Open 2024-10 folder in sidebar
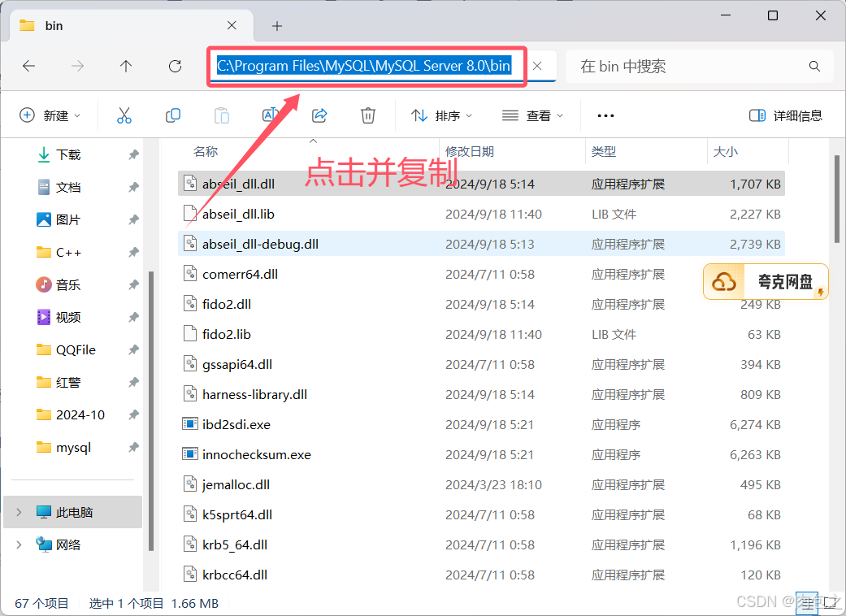This screenshot has height=616, width=846. (80, 414)
